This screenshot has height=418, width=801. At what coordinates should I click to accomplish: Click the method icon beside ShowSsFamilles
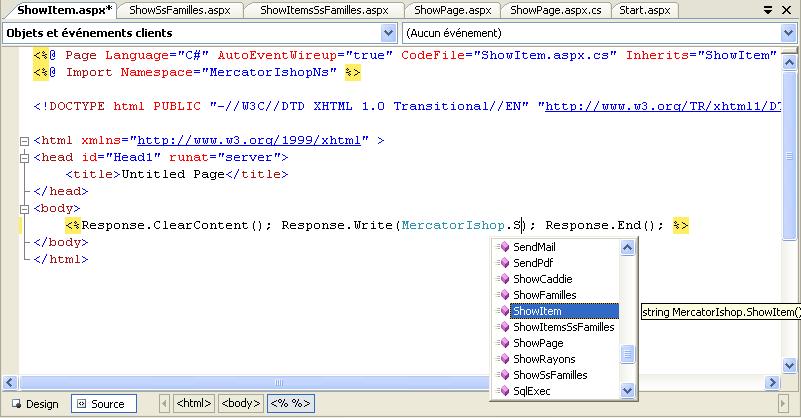[503, 375]
